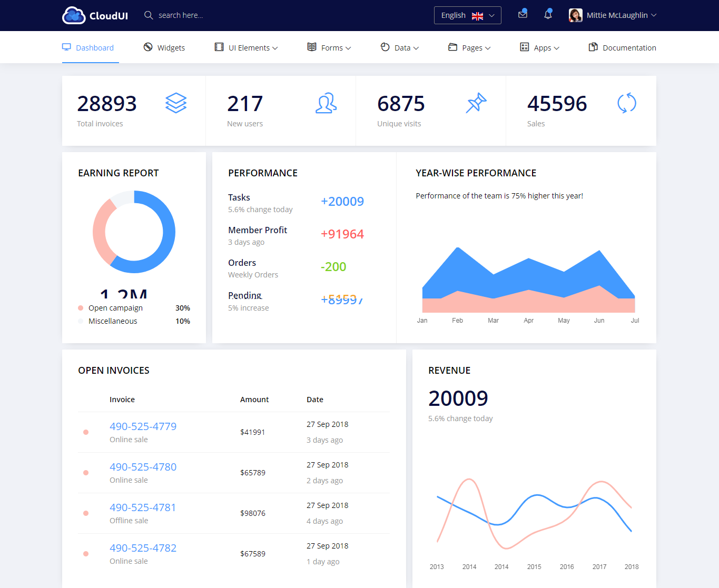Open invoice 490-525-4782

click(143, 548)
